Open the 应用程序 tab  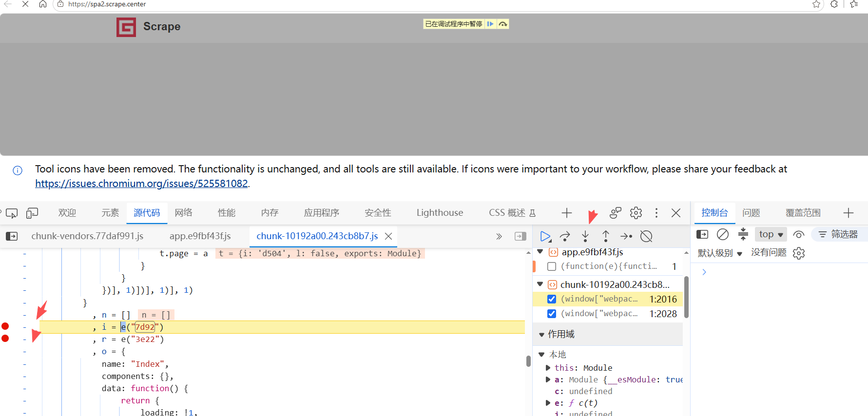[x=322, y=213]
